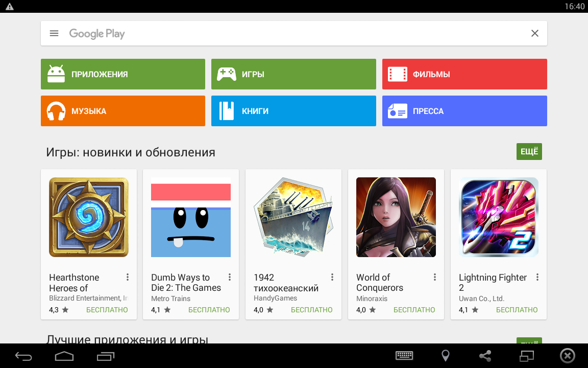Open the World of Conquerors thumbnail

396,217
